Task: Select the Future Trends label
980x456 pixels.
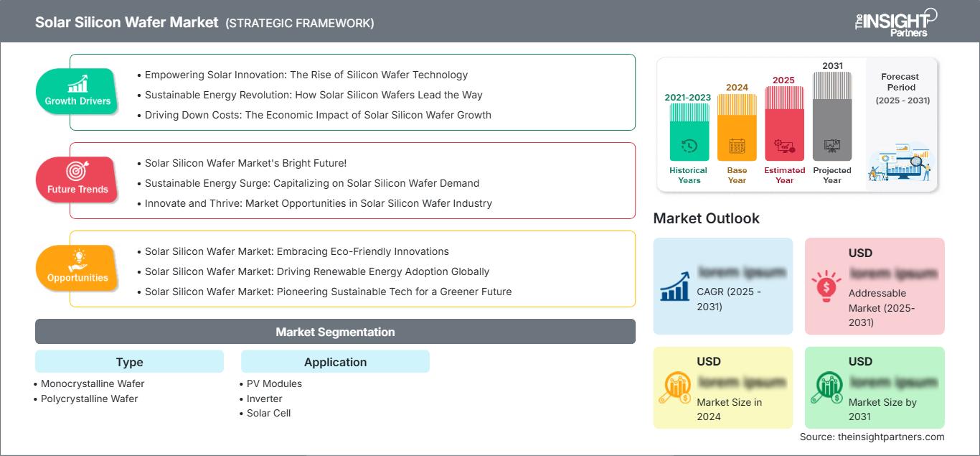Action: (x=77, y=190)
